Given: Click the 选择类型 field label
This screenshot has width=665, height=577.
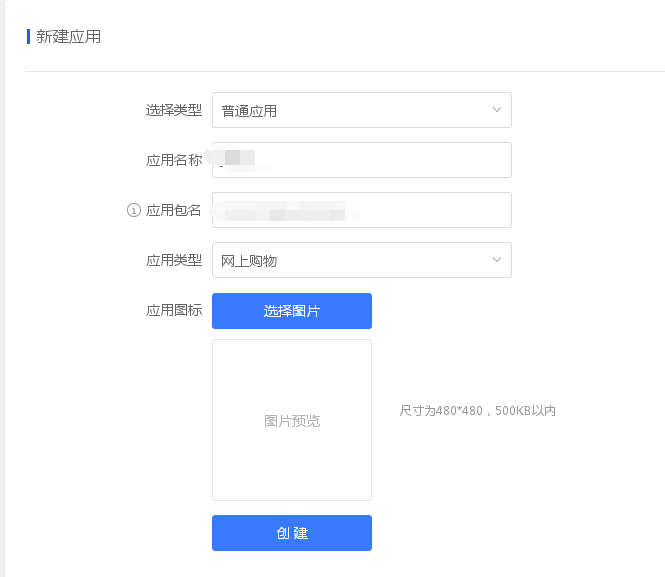Looking at the screenshot, I should pyautogui.click(x=173, y=110).
